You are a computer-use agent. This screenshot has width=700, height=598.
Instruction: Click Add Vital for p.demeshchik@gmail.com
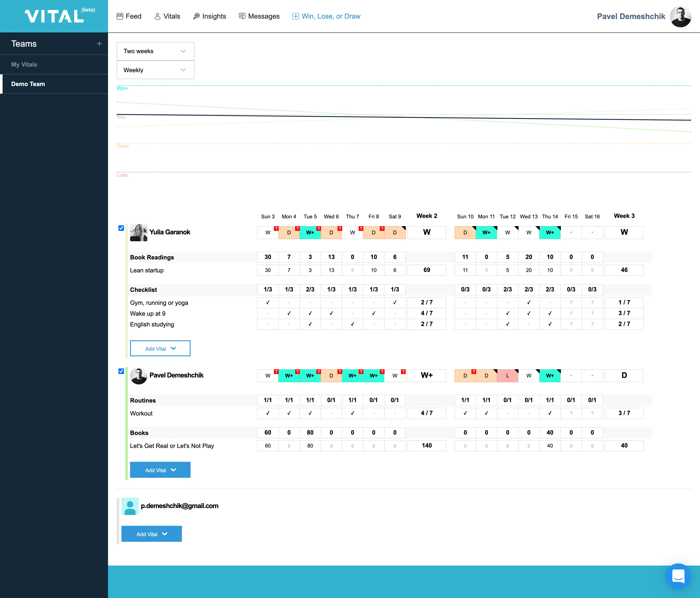(151, 534)
